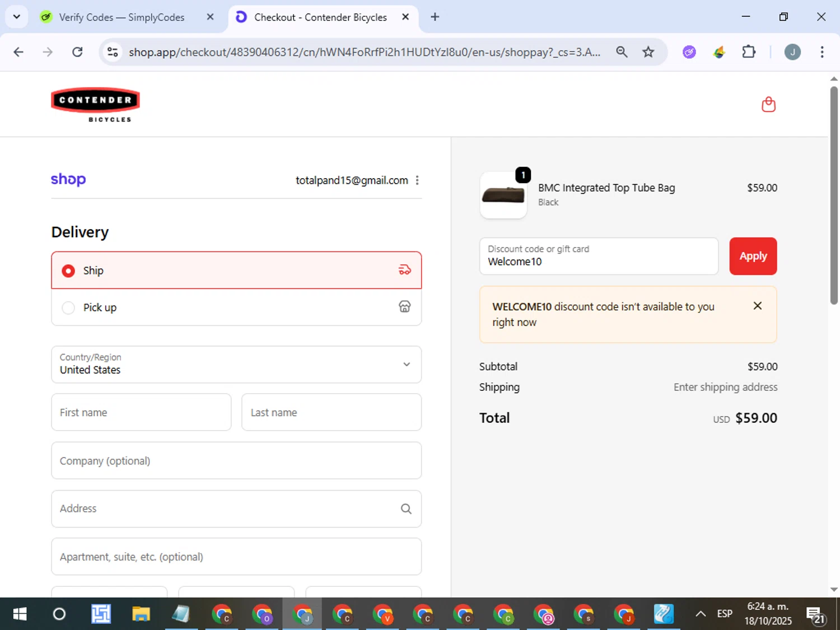Open Chrome's three-dot menu

click(x=822, y=52)
